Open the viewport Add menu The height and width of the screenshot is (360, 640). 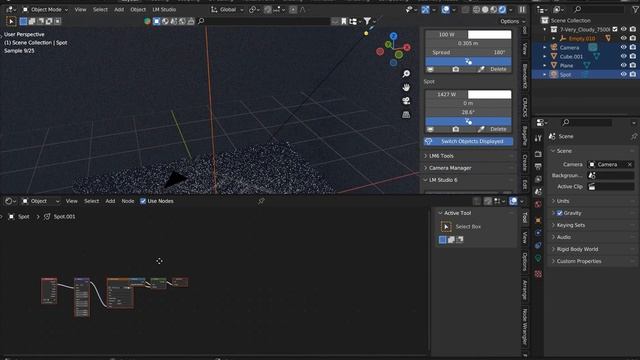119,9
